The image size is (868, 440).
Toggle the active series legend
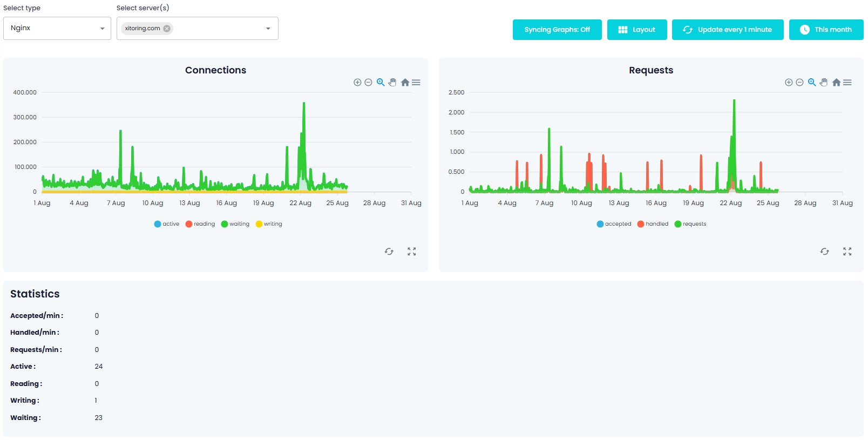coord(166,224)
